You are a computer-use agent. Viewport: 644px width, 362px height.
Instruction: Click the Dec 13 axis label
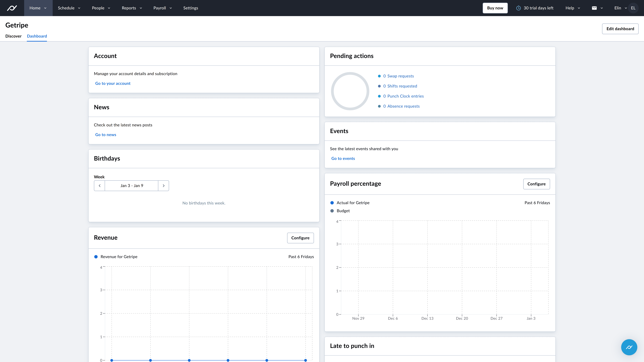[x=427, y=318]
